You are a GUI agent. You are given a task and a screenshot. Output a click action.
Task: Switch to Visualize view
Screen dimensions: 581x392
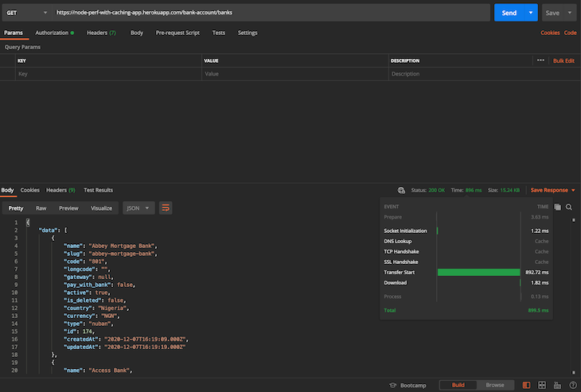pos(102,208)
